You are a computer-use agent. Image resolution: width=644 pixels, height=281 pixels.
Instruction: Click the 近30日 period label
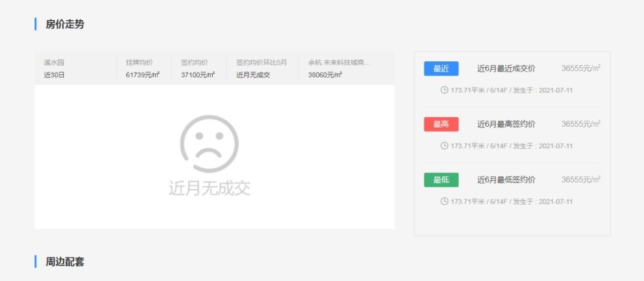pyautogui.click(x=54, y=75)
